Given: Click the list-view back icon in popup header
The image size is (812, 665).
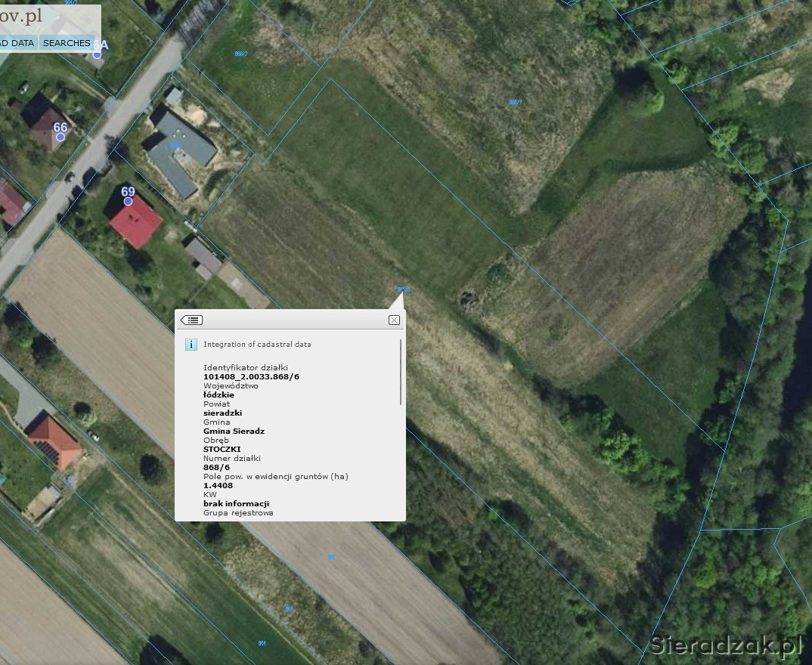Looking at the screenshot, I should pos(191,320).
